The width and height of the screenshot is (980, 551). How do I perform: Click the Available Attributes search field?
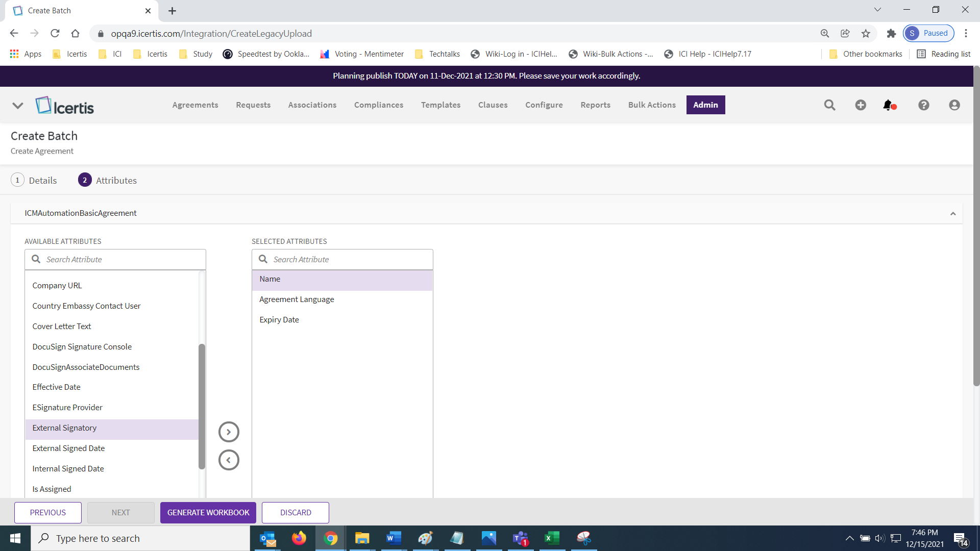(x=122, y=260)
